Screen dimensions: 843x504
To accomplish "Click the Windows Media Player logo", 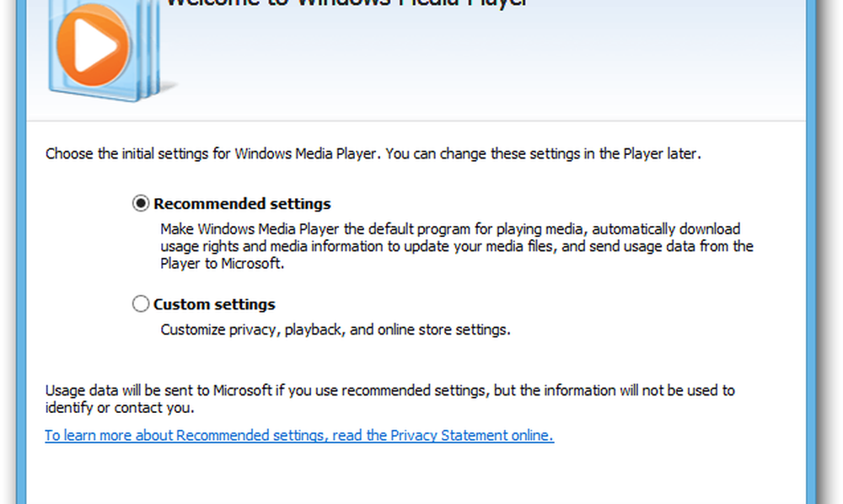I will 94,46.
